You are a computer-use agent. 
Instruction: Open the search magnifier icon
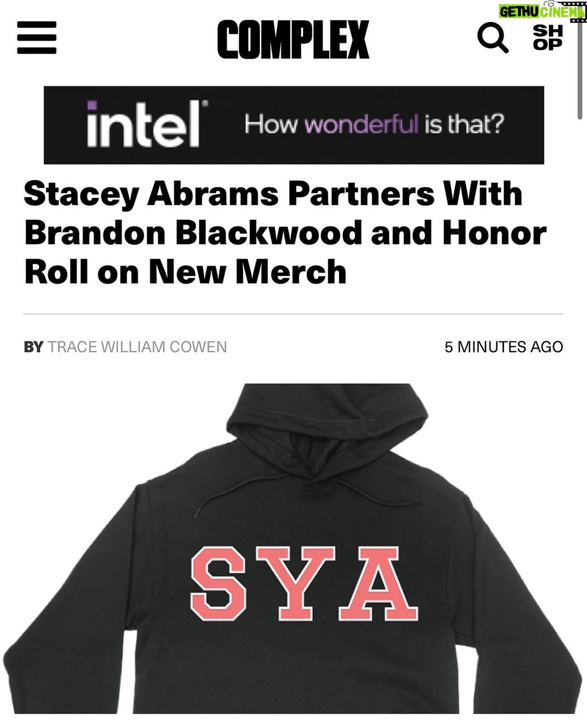(493, 38)
